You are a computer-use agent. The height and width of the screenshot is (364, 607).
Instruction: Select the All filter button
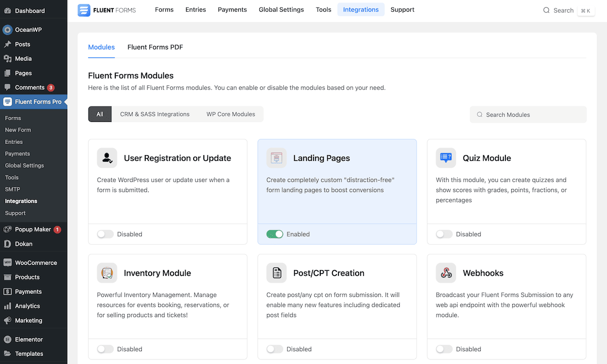(100, 114)
